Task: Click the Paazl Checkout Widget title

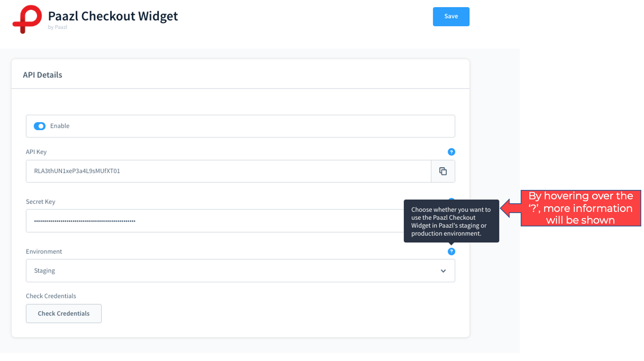Action: pos(113,16)
